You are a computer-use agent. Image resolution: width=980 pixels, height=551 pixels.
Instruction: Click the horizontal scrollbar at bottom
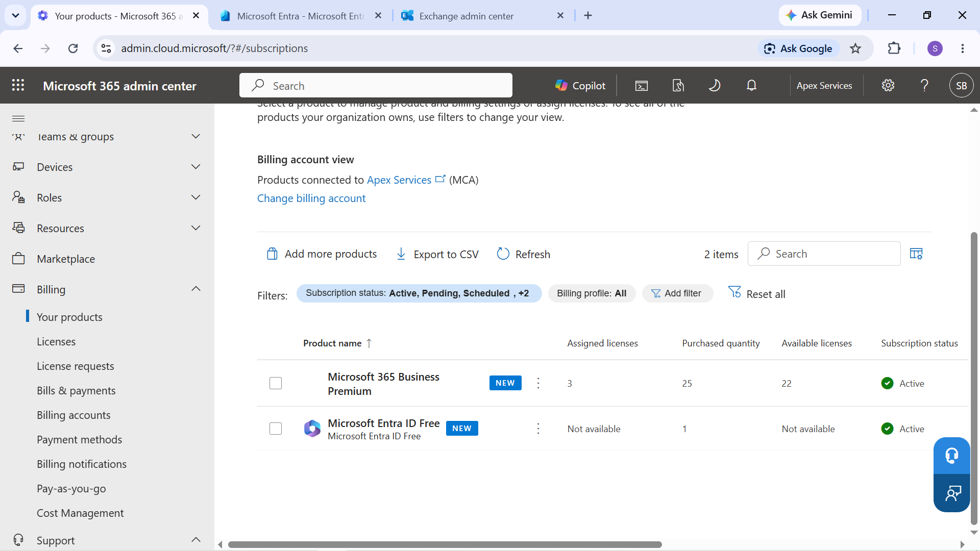tap(445, 544)
